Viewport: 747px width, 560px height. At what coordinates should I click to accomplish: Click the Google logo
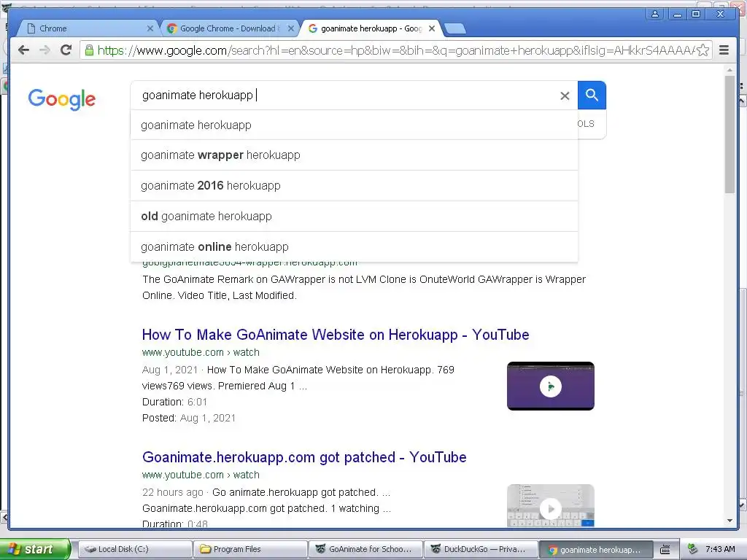tap(62, 99)
